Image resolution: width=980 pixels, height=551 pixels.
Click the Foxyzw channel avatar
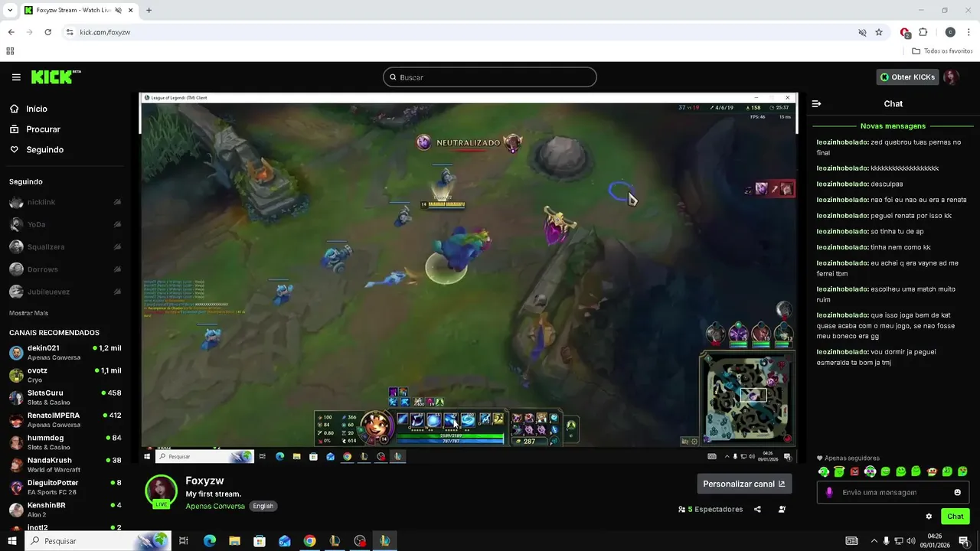[x=161, y=491]
